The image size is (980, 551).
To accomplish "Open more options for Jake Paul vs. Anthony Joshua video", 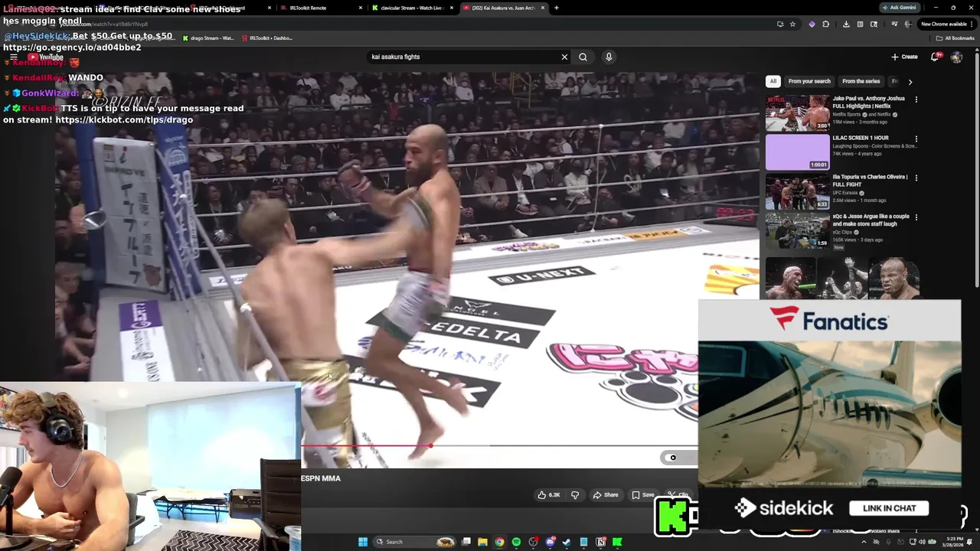I will [916, 99].
